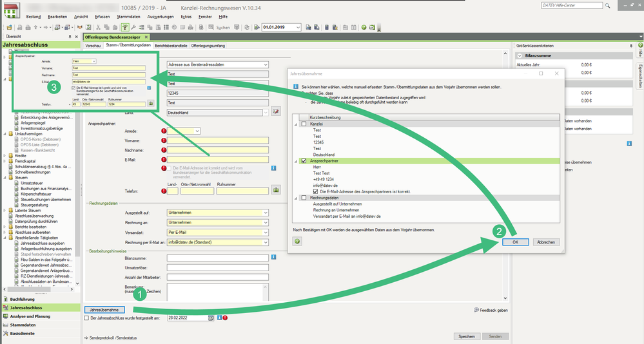The height and width of the screenshot is (344, 644).
Task: Switch to the Vorschau tab
Action: coord(93,46)
